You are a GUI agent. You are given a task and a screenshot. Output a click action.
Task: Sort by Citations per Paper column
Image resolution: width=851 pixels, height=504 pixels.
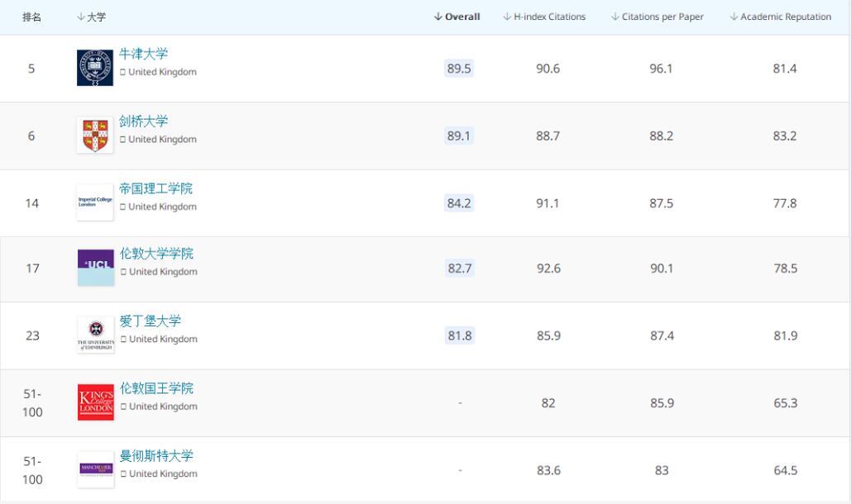click(x=659, y=17)
